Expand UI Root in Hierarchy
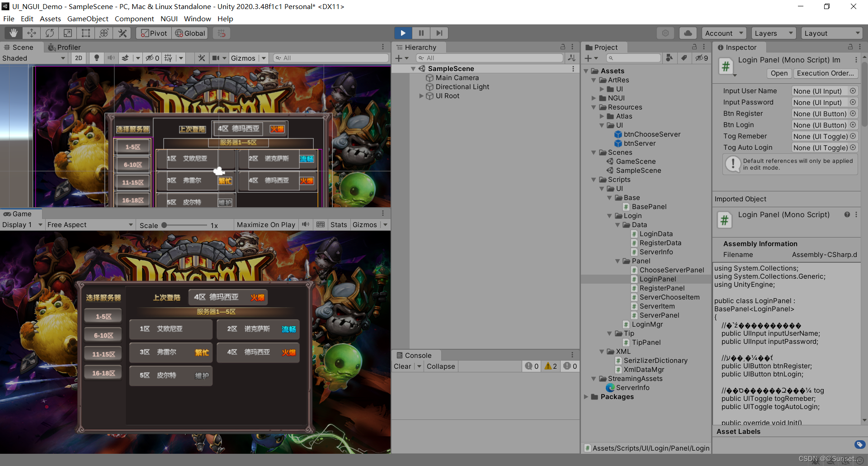 421,96
